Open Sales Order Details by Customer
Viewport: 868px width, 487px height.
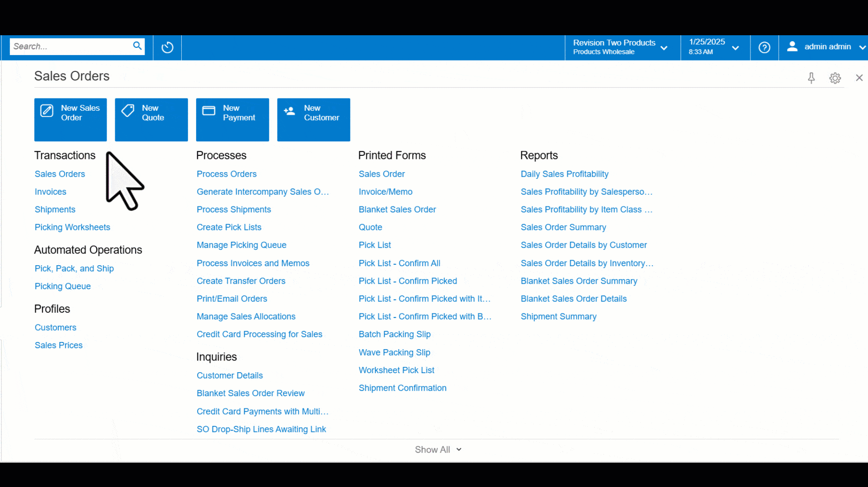click(x=584, y=245)
